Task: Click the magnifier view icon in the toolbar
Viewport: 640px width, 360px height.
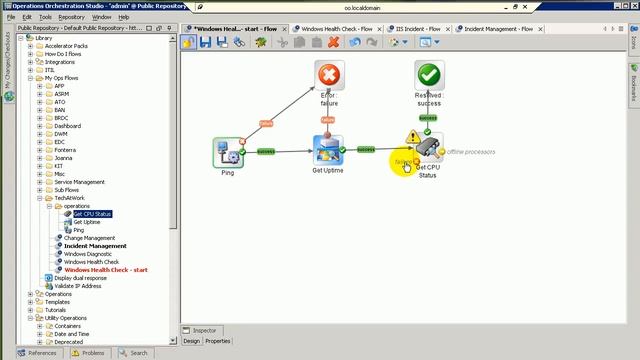Action: pyautogui.click(x=425, y=42)
